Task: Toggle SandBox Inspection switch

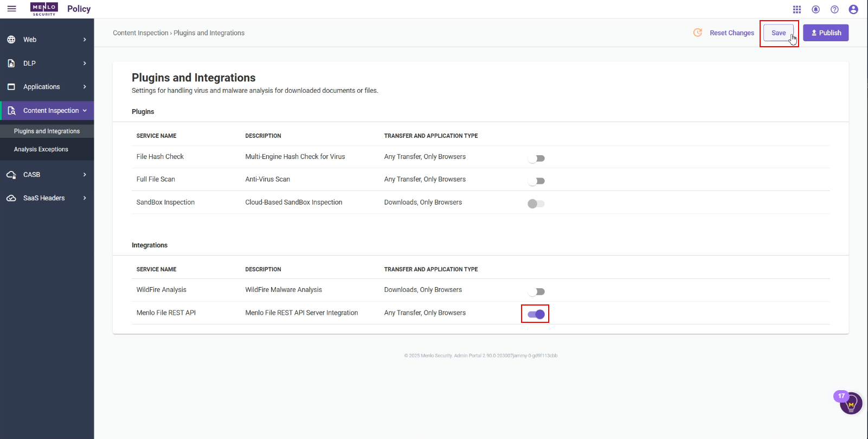Action: [x=536, y=203]
